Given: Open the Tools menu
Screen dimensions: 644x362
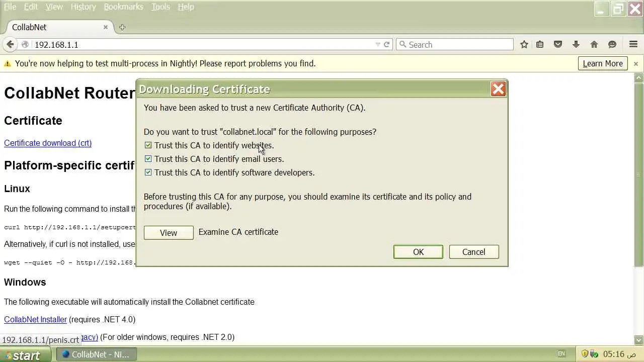Looking at the screenshot, I should [x=160, y=7].
